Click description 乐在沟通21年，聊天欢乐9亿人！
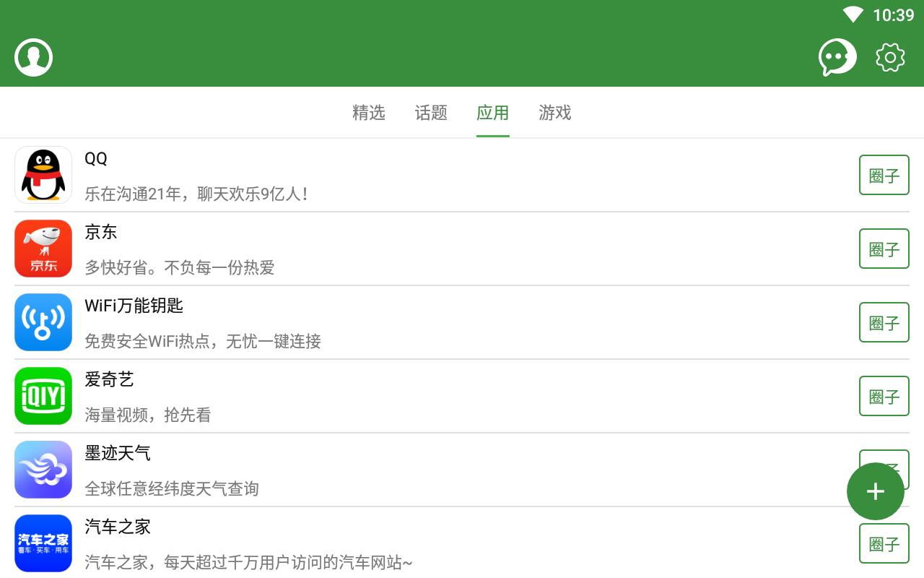 pyautogui.click(x=197, y=194)
